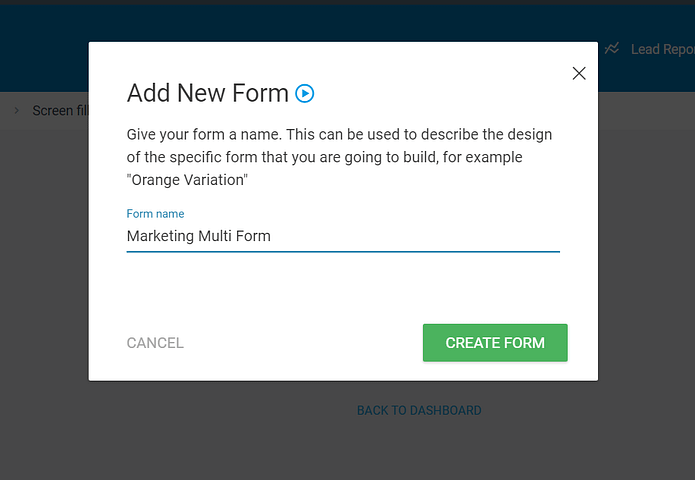Click the "Orange Variation" example text

pos(187,180)
